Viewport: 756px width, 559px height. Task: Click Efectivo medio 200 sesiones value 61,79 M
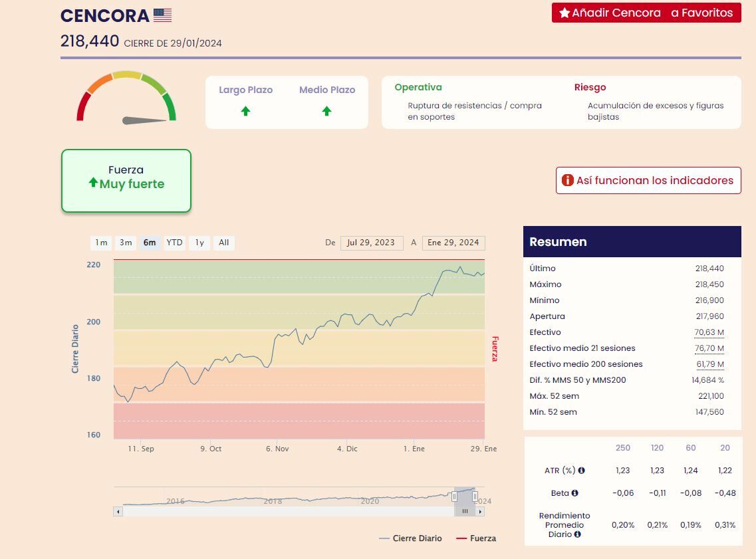tap(709, 364)
